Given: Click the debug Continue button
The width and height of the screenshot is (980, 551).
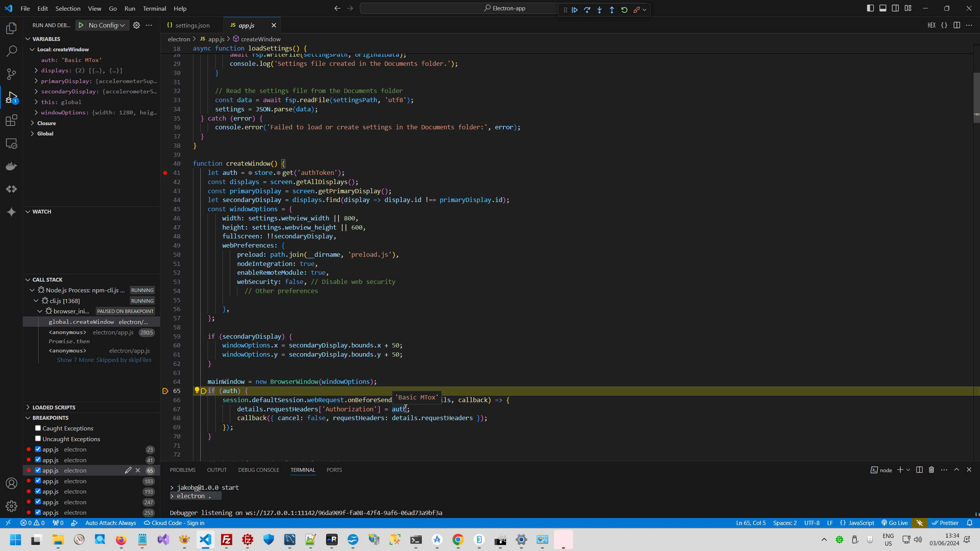Looking at the screenshot, I should [x=575, y=10].
